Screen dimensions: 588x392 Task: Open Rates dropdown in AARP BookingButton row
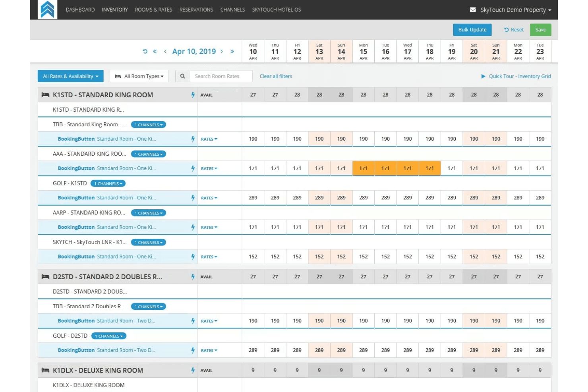[x=209, y=227]
